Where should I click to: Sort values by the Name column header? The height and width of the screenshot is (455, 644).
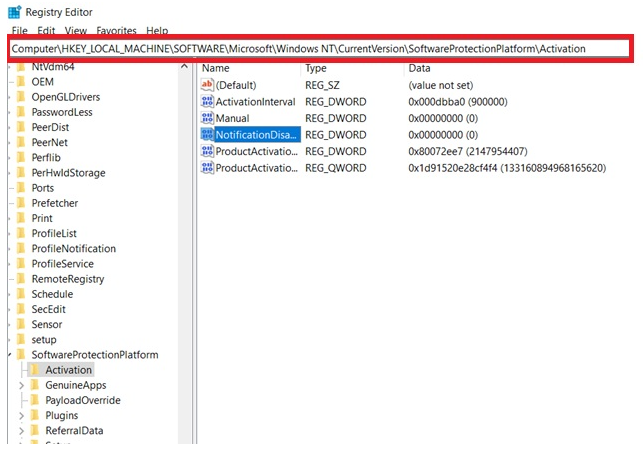click(248, 68)
